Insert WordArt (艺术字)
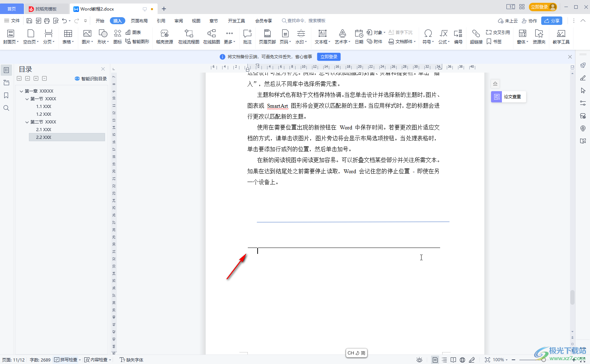590x364 pixels. [343, 37]
